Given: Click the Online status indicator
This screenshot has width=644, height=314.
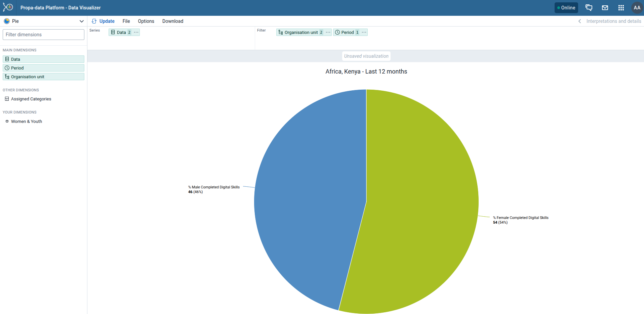Looking at the screenshot, I should pos(566,7).
